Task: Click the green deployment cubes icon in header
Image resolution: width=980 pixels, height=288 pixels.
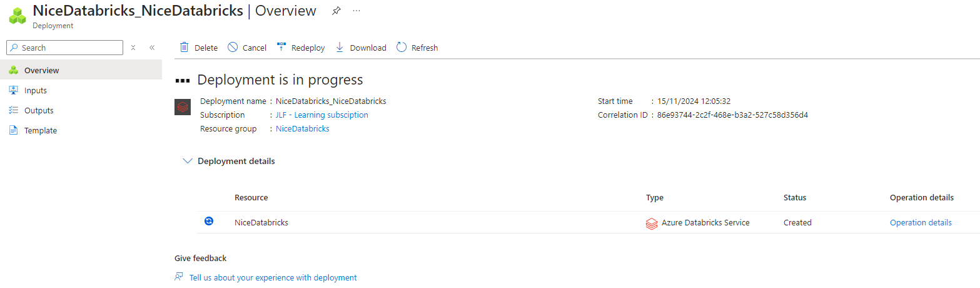Action: coord(18,16)
